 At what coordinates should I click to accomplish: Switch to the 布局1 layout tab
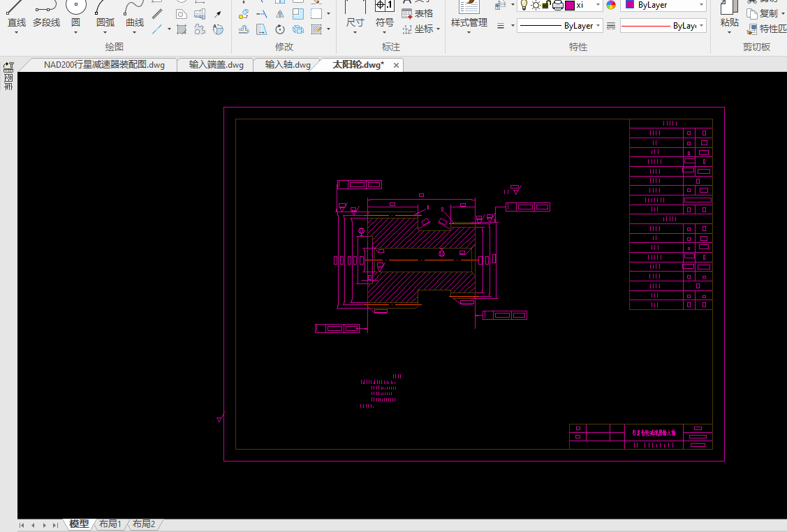click(110, 524)
